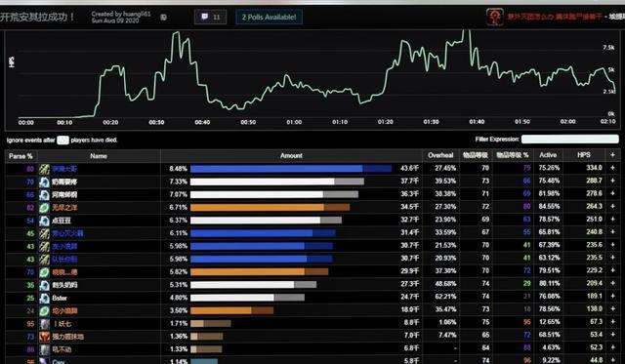
Task: Click the druid class icon in the 3.50% row
Action: [x=44, y=311]
